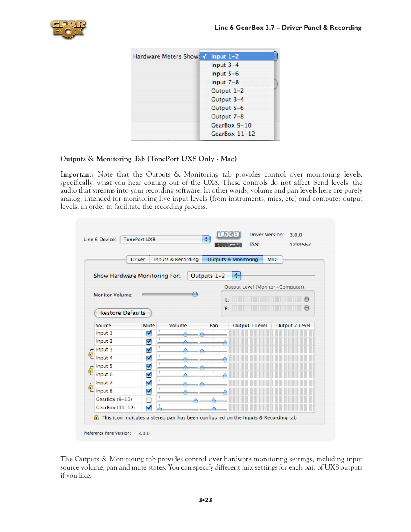Click the GearBox (9-10) Volume slider
This screenshot has height=532, width=411.
177,400
